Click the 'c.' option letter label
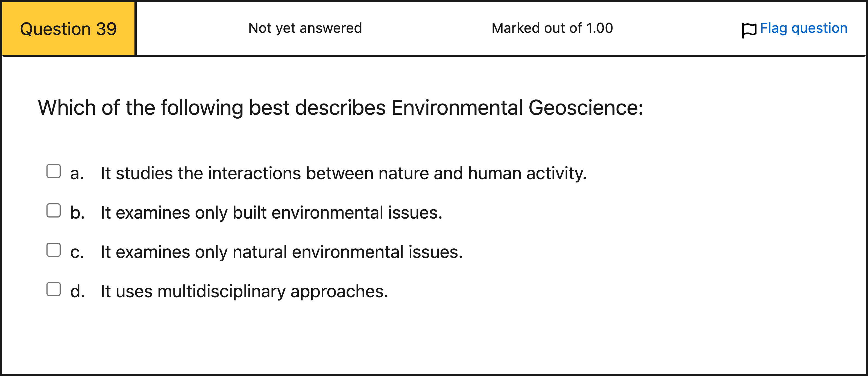 pos(77,253)
